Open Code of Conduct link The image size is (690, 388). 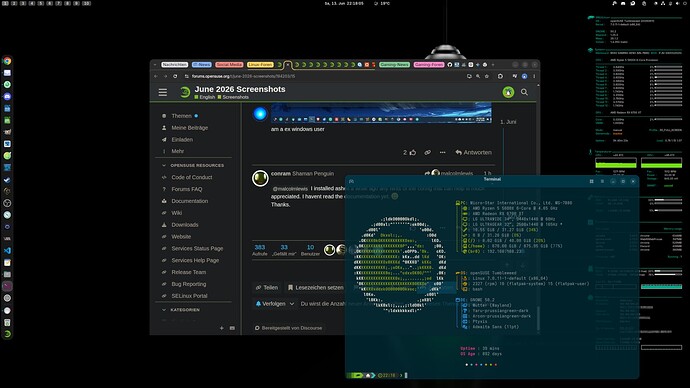192,177
